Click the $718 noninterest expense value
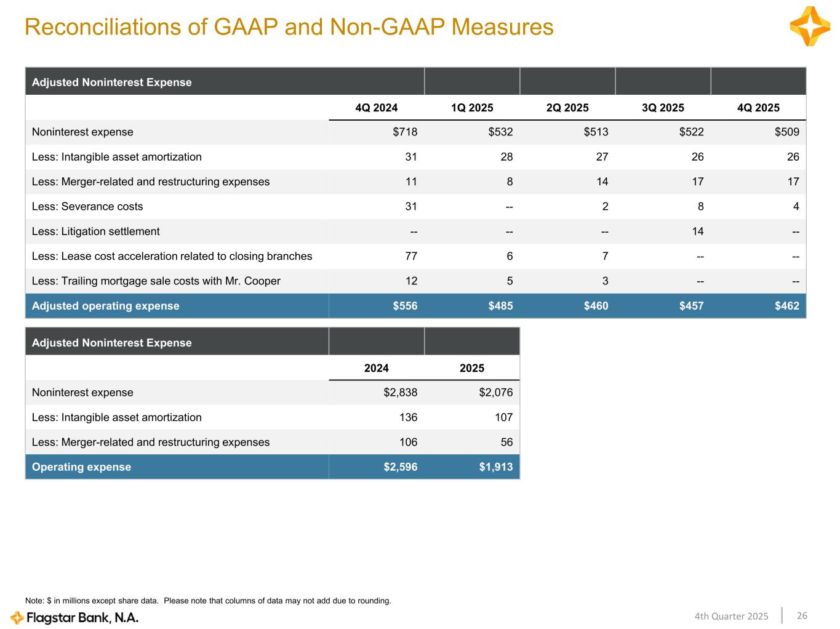Screen dimensions: 840x629 coord(405,132)
